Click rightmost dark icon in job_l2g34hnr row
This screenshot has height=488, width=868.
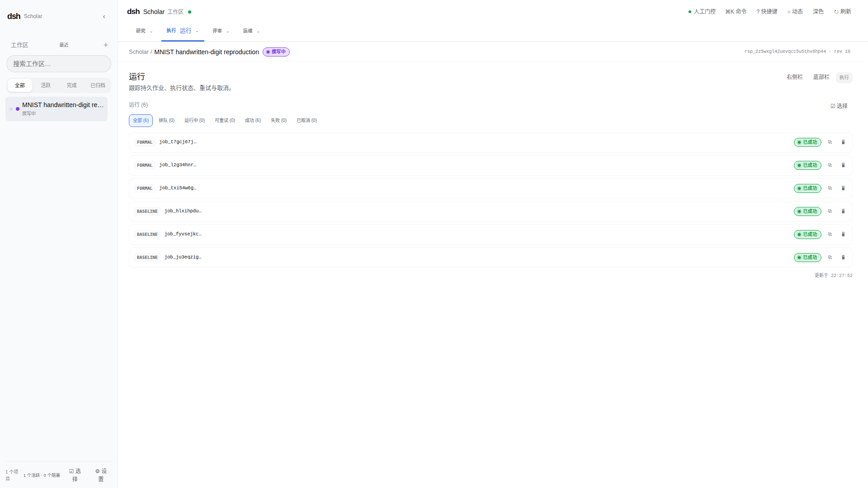[843, 165]
